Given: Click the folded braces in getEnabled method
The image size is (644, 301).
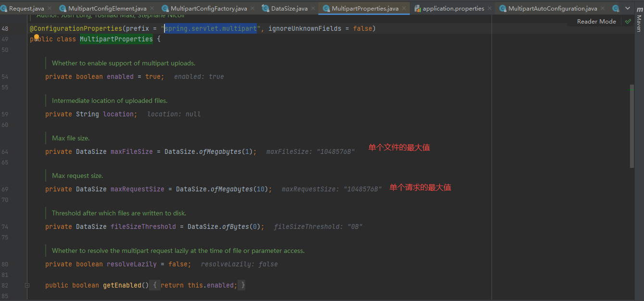Looking at the screenshot, I should click(154, 285).
